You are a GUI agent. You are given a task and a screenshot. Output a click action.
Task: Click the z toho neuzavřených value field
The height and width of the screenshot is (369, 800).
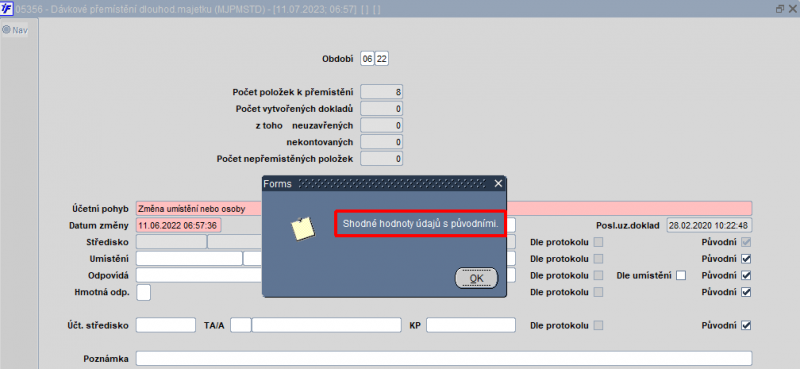382,126
